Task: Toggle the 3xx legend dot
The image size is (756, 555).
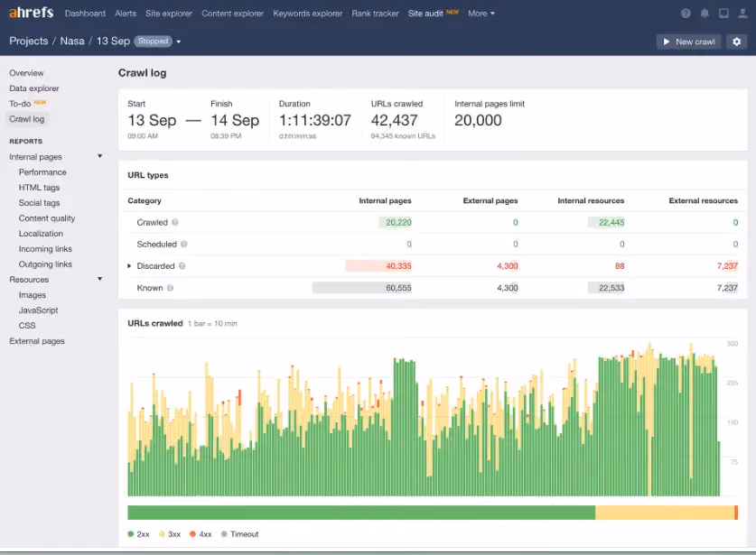Action: click(162, 534)
